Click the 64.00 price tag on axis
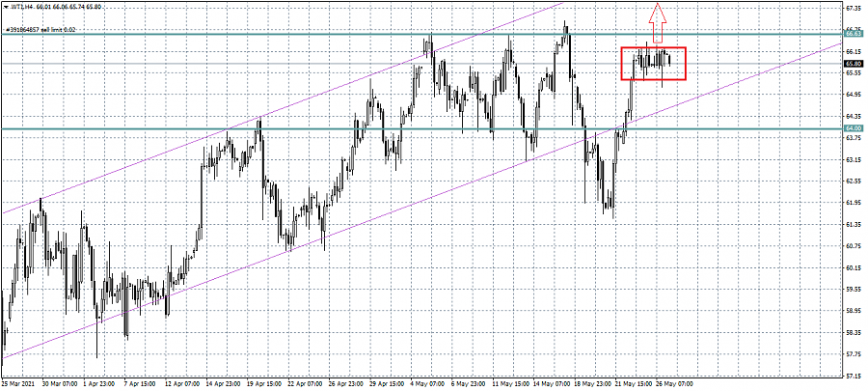The width and height of the screenshot is (868, 391). click(853, 128)
